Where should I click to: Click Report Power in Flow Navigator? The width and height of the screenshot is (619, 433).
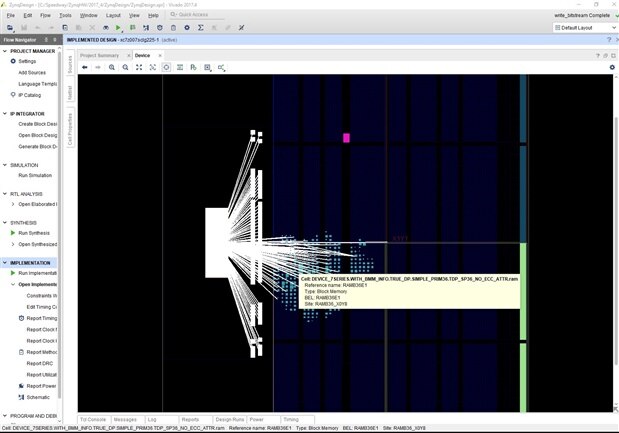point(41,385)
